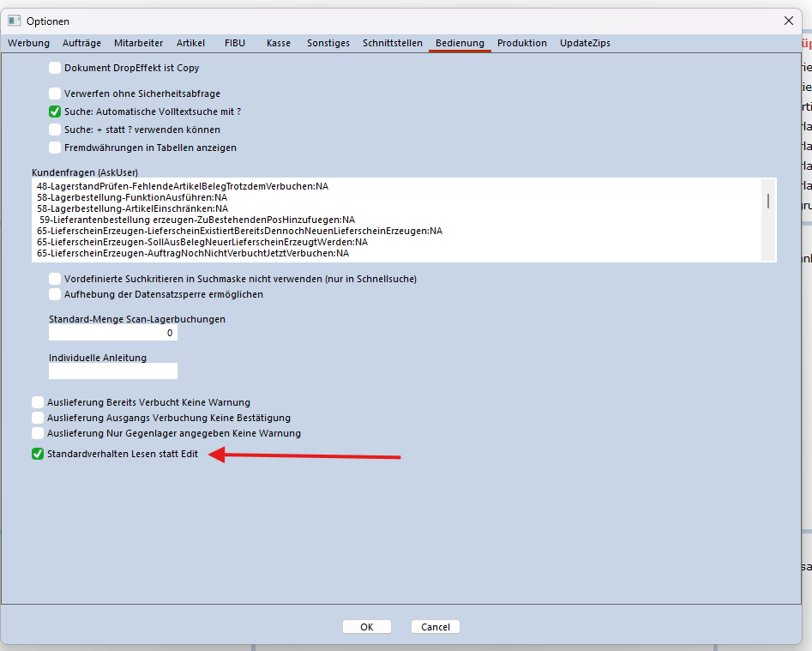The image size is (812, 651).
Task: Enable 'Fremdwährungen in Tabellen anzeigen'
Action: 54,147
